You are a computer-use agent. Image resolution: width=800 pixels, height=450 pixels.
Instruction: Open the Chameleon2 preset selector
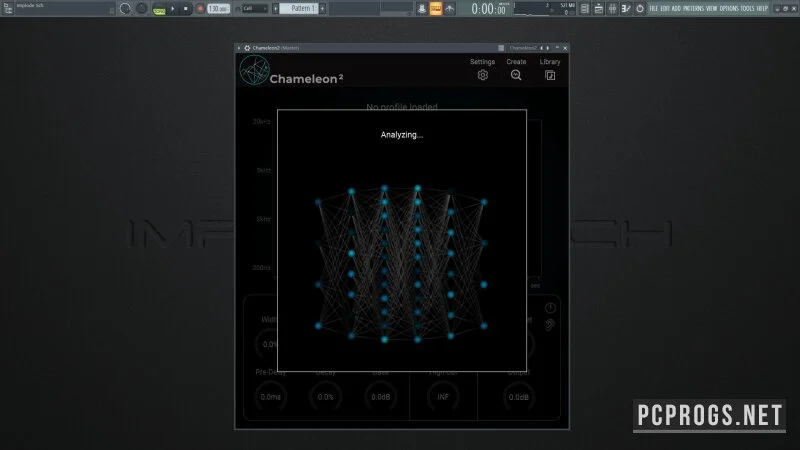tap(522, 48)
